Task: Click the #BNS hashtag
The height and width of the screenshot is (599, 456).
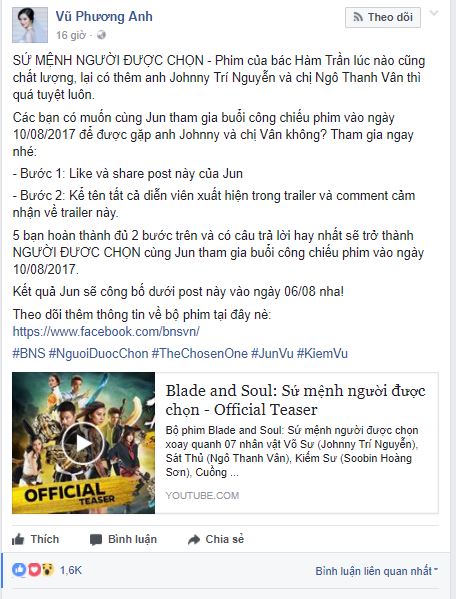Action: (29, 353)
